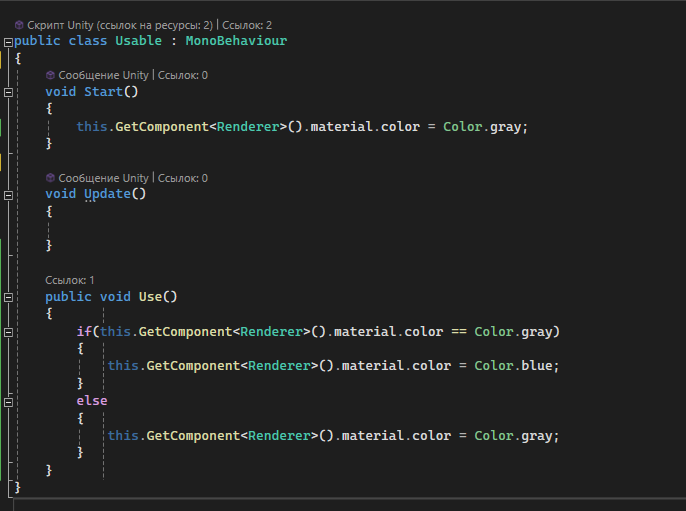Click the 'else' keyword
Viewport: 686px width, 511px height.
click(x=92, y=401)
